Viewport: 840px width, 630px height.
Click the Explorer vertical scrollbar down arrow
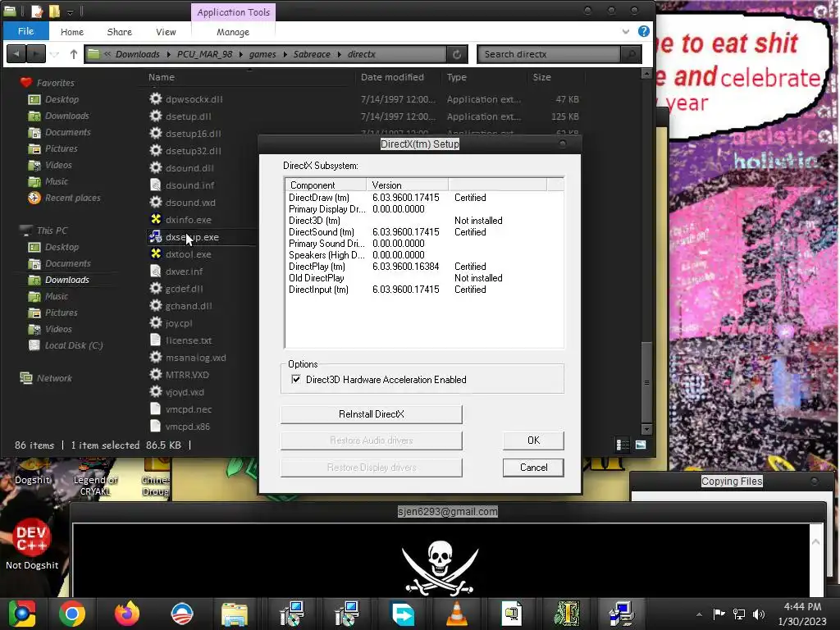coord(646,429)
